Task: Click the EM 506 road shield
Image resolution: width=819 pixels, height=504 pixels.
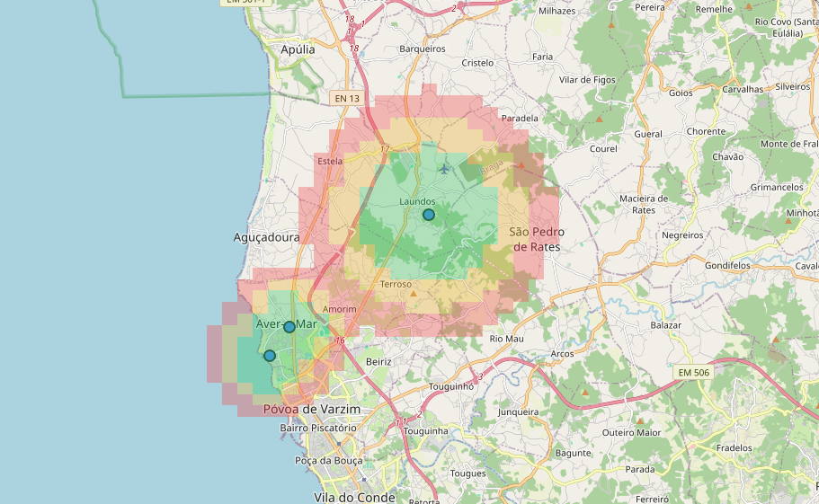Action: [x=692, y=372]
